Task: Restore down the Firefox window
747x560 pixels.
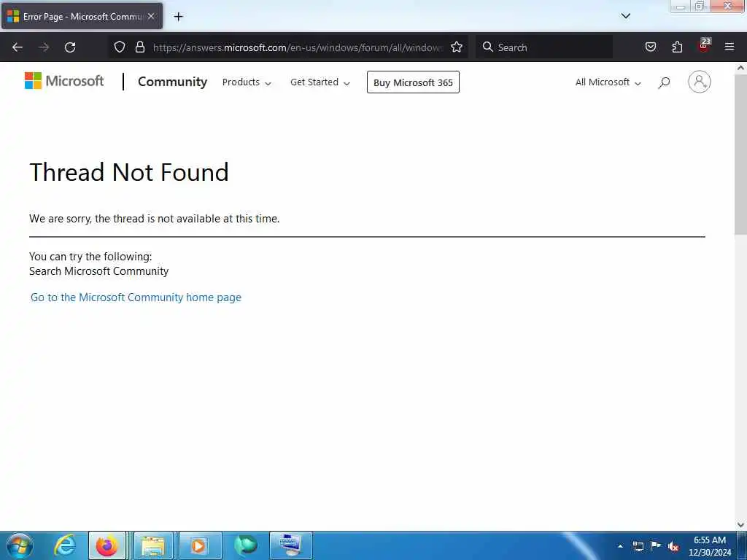Action: coord(700,6)
